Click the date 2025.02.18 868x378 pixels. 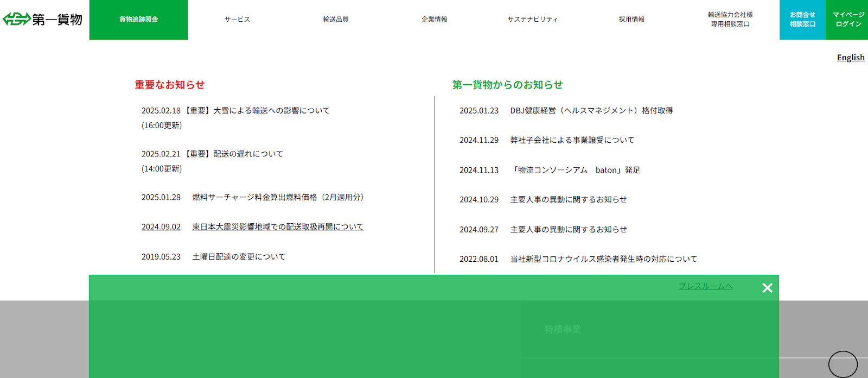(x=161, y=111)
